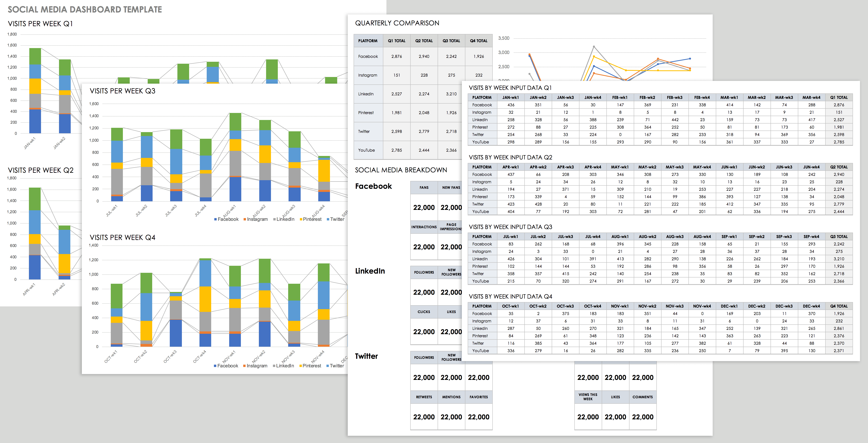Screen dimensions: 868x443
Task: Click the INTERACTIONS header cell
Action: click(x=424, y=227)
